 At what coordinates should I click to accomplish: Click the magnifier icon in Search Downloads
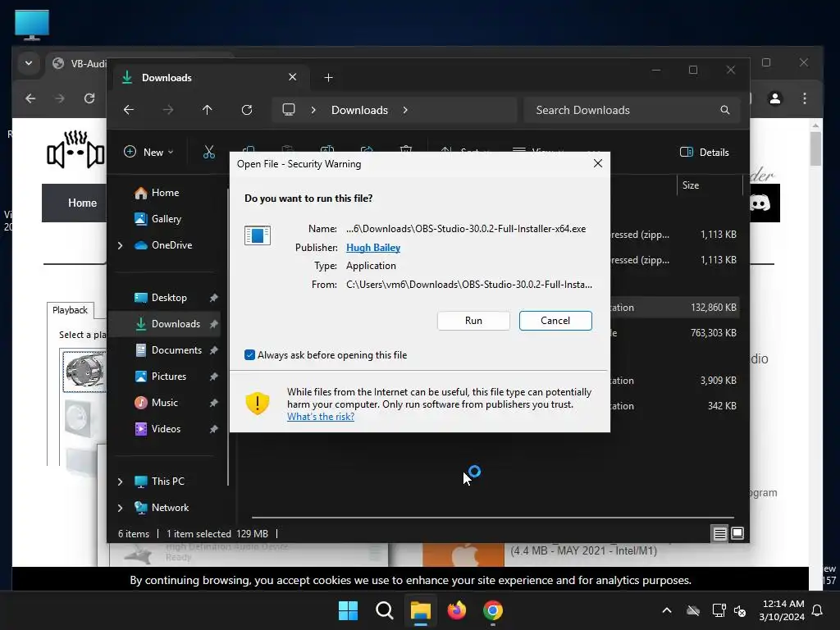pyautogui.click(x=725, y=110)
